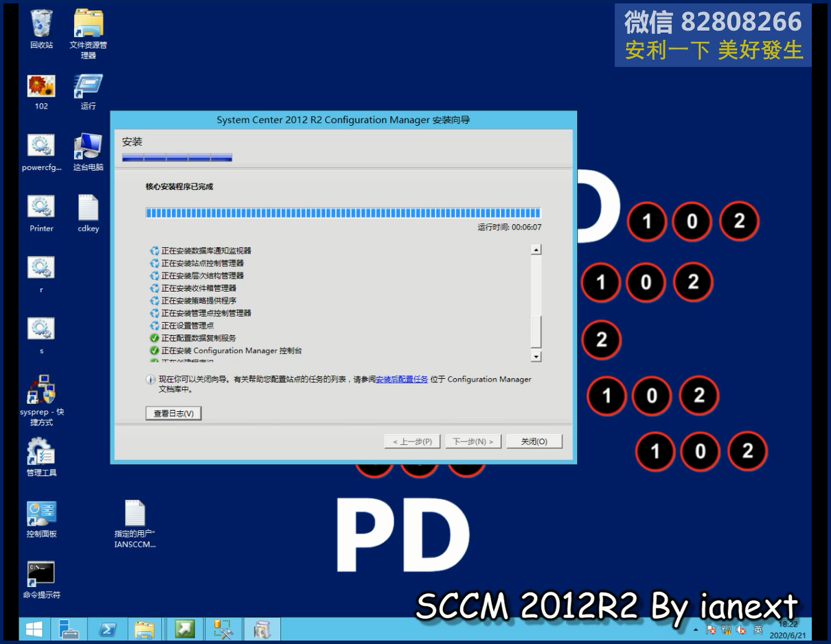The image size is (831, 644).
Task: Click the main installation progress bar
Action: pos(343,213)
